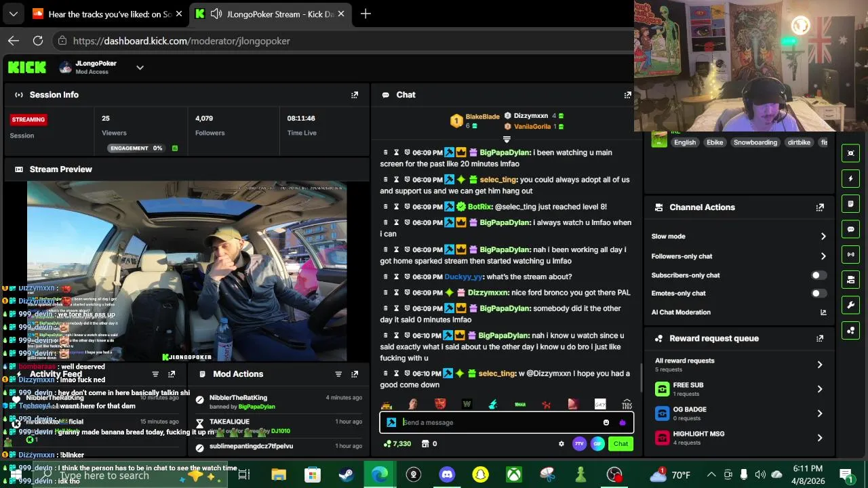Pop out the Mod Actions panel
Screen dimensions: 868x488
click(355, 374)
